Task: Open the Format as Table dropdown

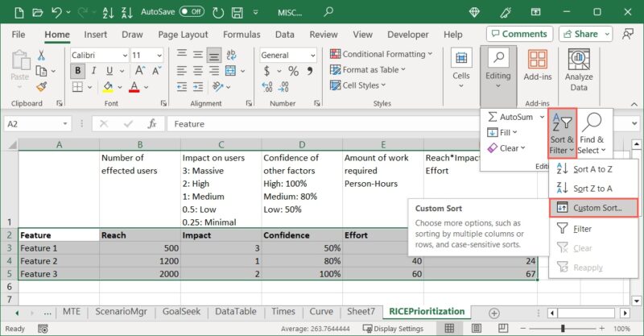Action: [368, 69]
